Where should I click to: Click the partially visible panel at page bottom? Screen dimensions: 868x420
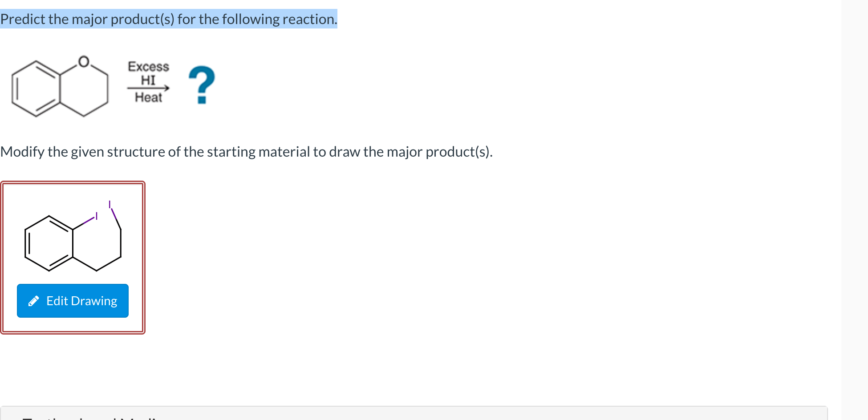click(414, 413)
